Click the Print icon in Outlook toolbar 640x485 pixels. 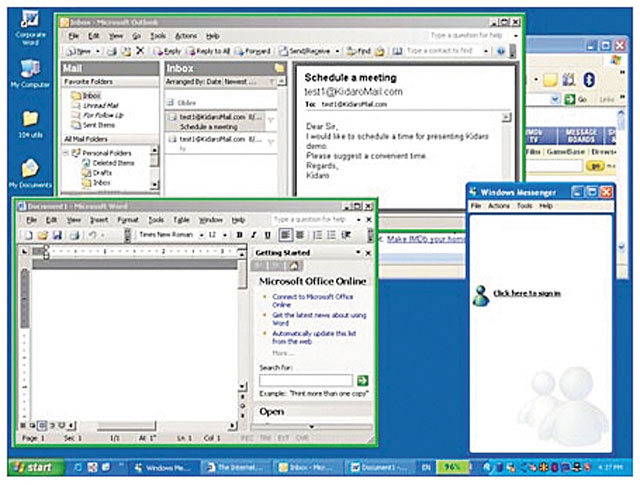tap(111, 51)
